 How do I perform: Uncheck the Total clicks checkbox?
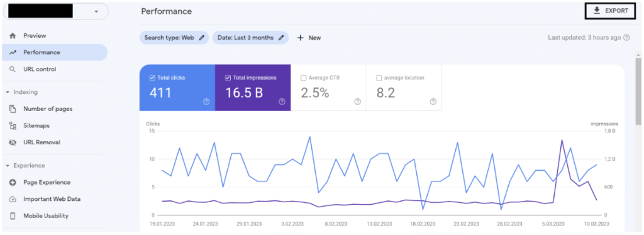point(152,77)
